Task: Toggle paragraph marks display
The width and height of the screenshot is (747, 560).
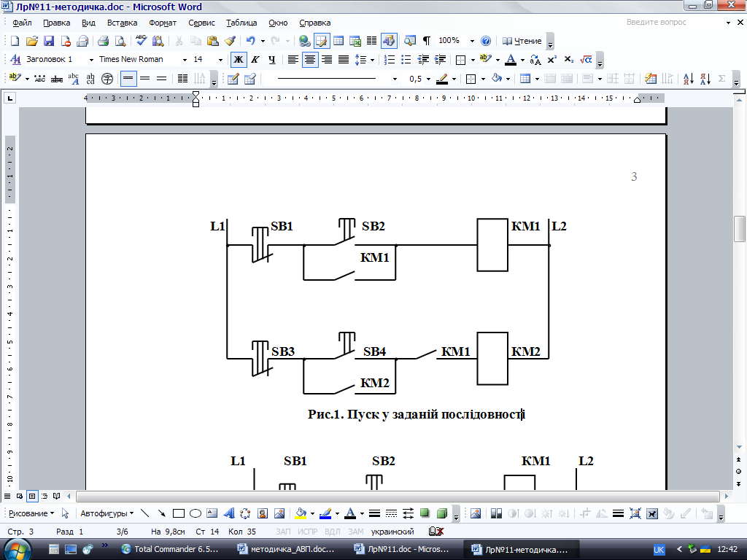Action: 426,41
